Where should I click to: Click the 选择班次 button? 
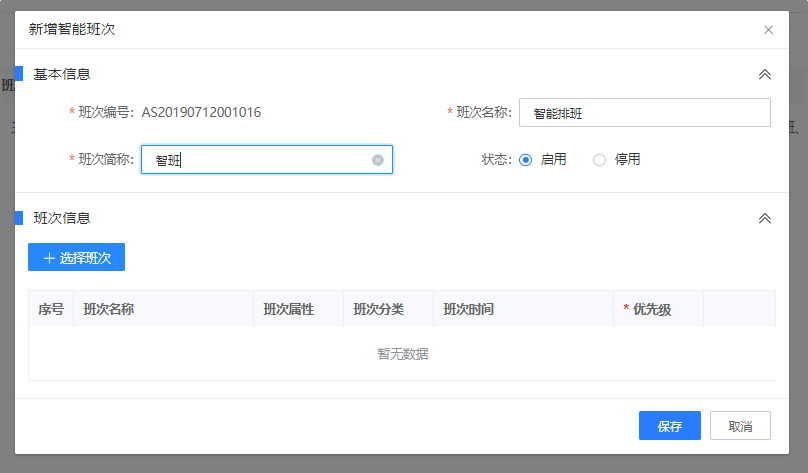76,257
